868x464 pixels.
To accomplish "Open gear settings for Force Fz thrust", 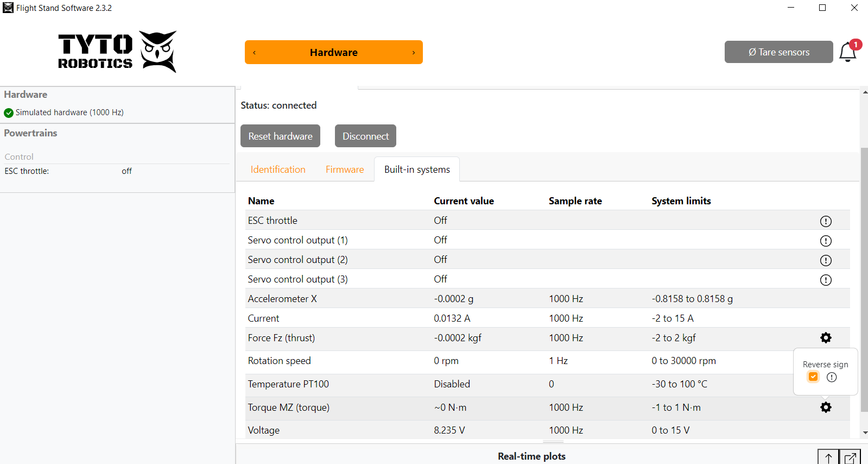I will (x=825, y=338).
